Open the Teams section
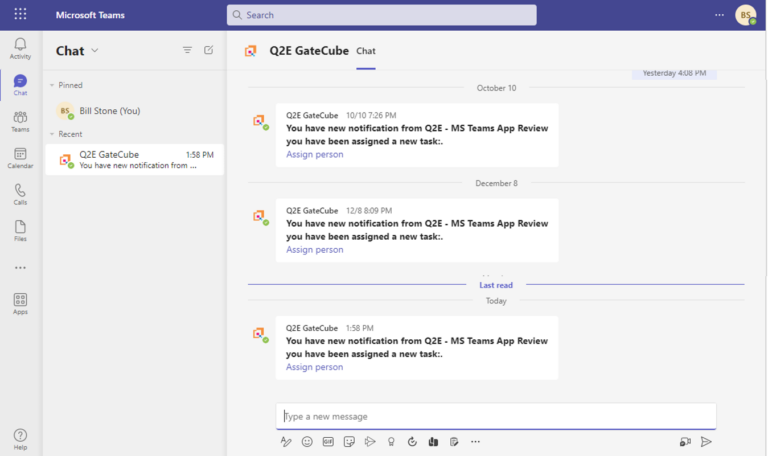 (x=20, y=121)
